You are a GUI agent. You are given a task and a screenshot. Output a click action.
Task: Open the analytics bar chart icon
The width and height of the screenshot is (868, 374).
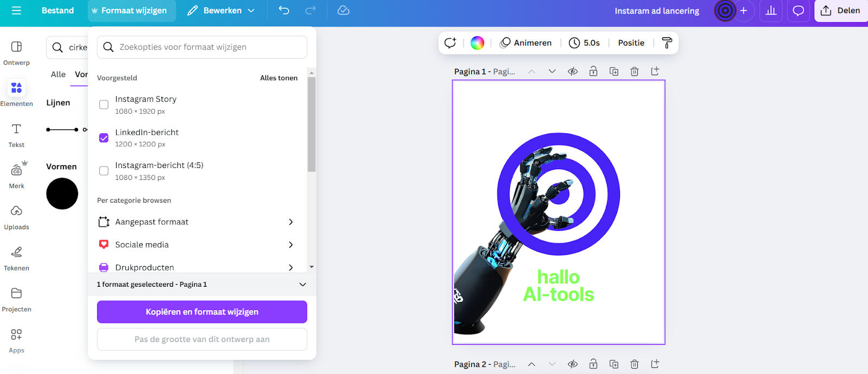click(771, 11)
